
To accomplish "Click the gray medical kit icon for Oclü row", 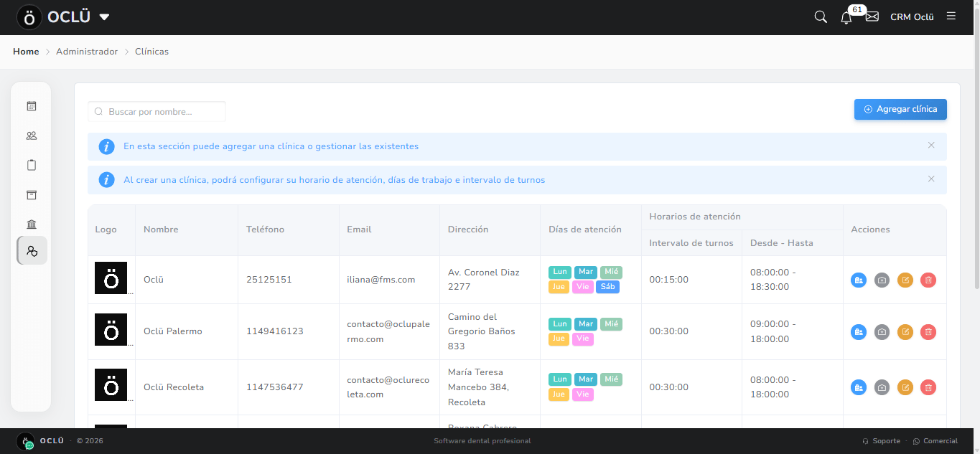I will coord(882,280).
